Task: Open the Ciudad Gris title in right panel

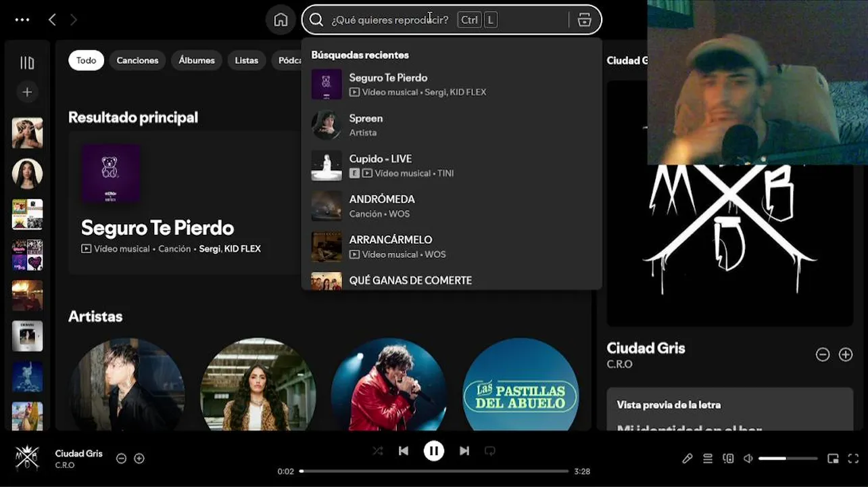Action: click(x=646, y=348)
